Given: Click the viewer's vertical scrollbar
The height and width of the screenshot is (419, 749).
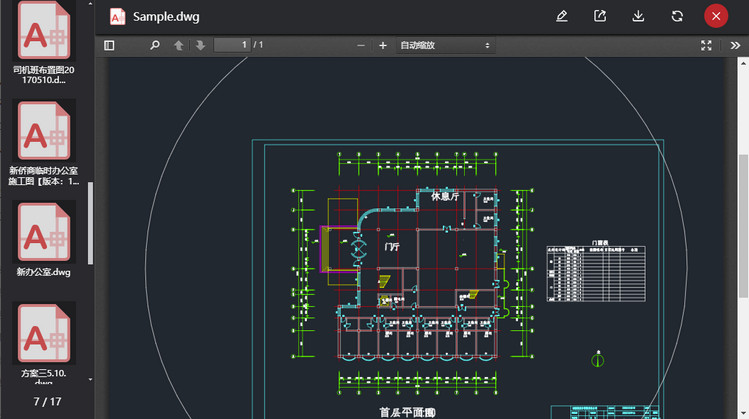Looking at the screenshot, I should [742, 224].
